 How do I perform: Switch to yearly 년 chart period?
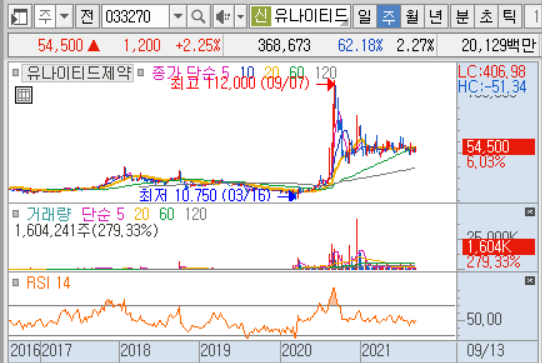click(436, 16)
